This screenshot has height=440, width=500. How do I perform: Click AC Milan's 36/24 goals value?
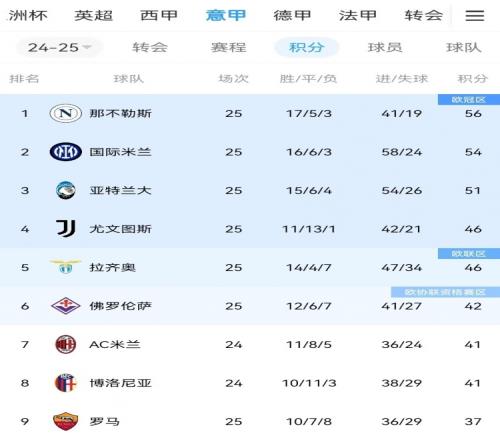tap(402, 344)
